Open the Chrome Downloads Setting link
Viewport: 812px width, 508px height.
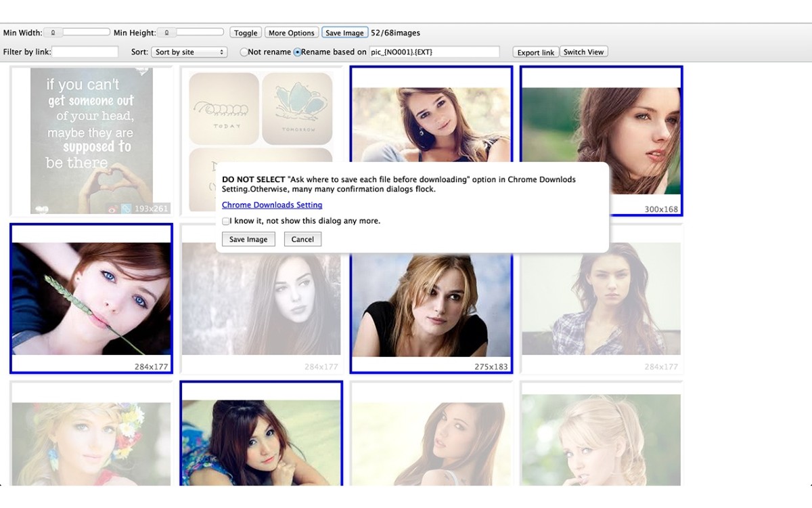[272, 205]
